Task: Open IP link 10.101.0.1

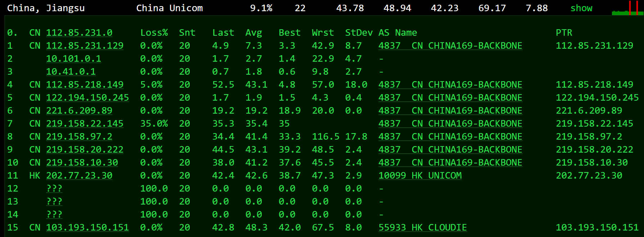Action: 73,59
